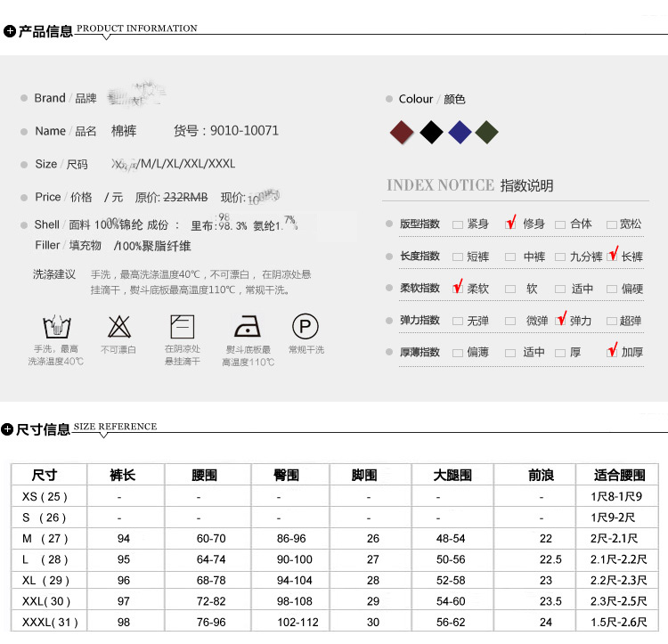Click the 1尺8-1尺9 waist fit cell
668x644 pixels.
(x=616, y=497)
